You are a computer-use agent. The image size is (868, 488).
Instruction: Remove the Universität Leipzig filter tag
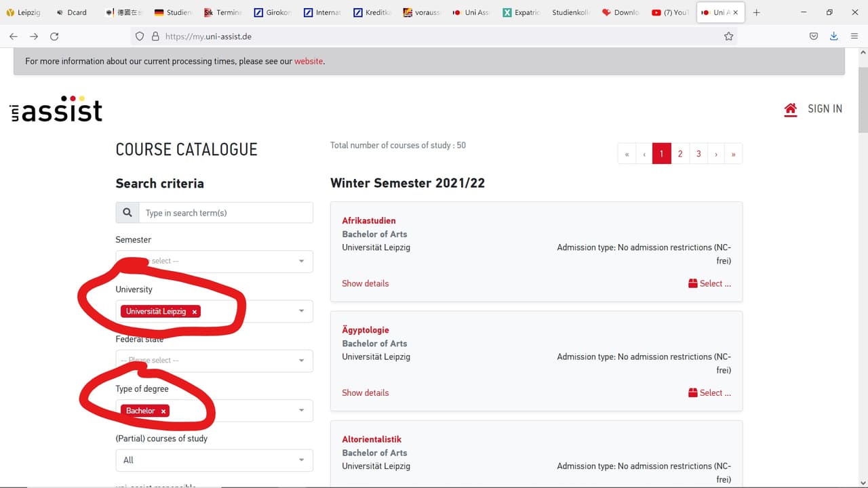coord(195,312)
